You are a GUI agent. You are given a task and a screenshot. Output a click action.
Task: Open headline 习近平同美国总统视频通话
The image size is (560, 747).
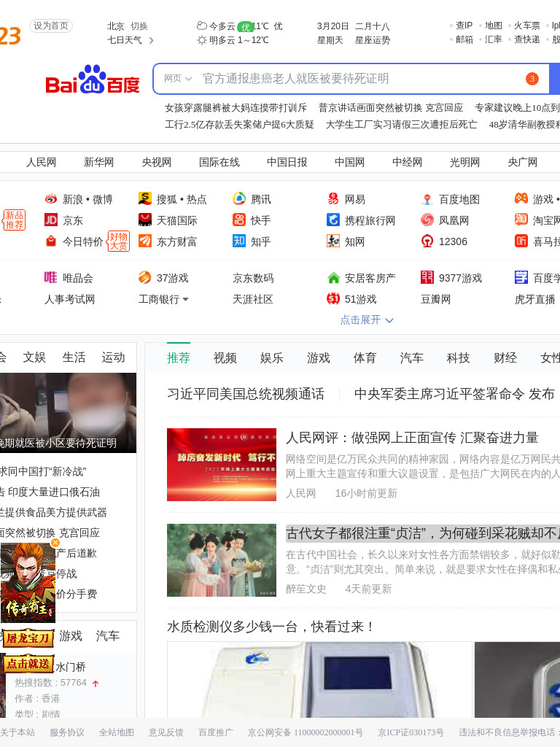point(246,394)
